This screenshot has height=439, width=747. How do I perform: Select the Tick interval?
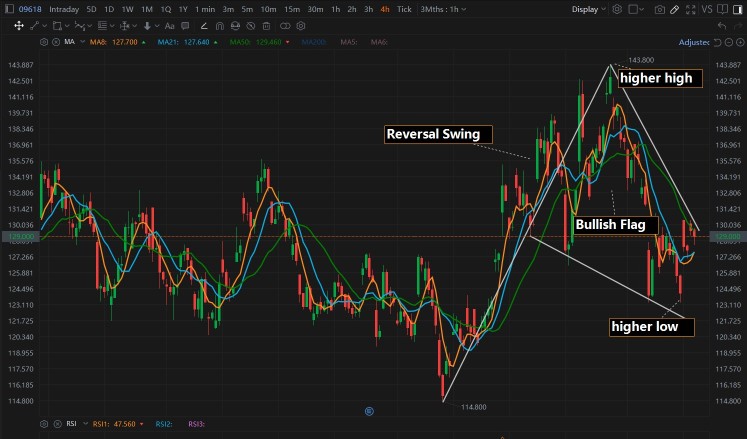coord(404,9)
